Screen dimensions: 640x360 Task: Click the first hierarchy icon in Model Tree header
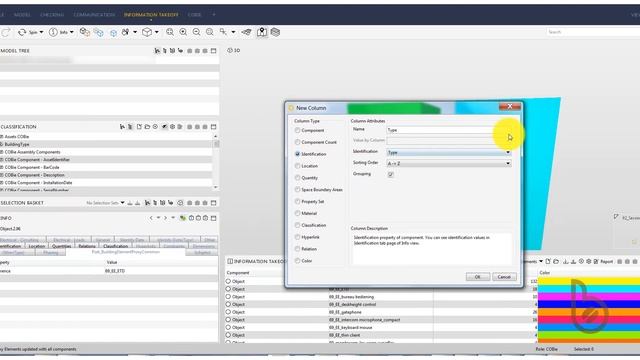click(157, 51)
